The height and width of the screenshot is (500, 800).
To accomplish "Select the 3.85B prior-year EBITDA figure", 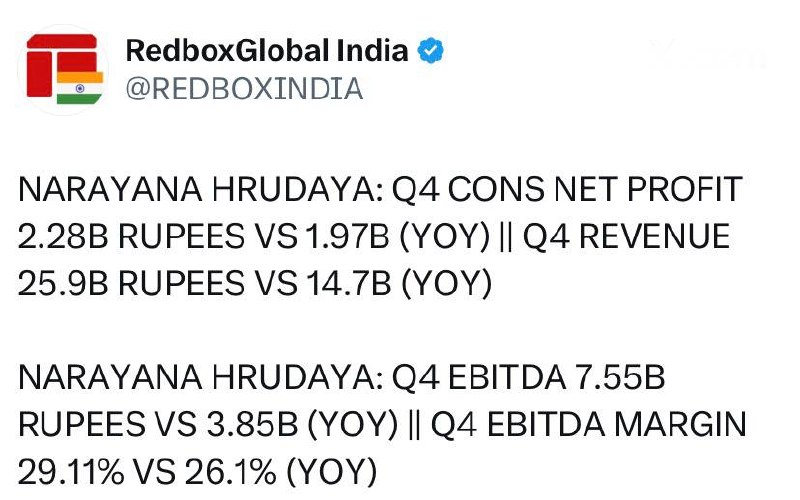I will pyautogui.click(x=253, y=424).
